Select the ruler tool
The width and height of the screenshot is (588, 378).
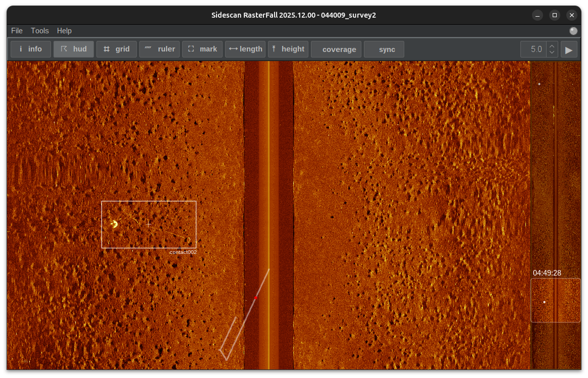[159, 49]
